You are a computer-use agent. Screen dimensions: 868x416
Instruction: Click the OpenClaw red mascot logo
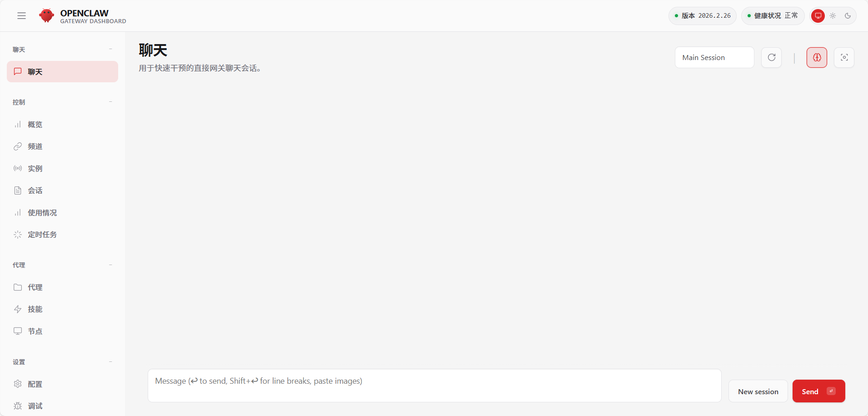46,15
